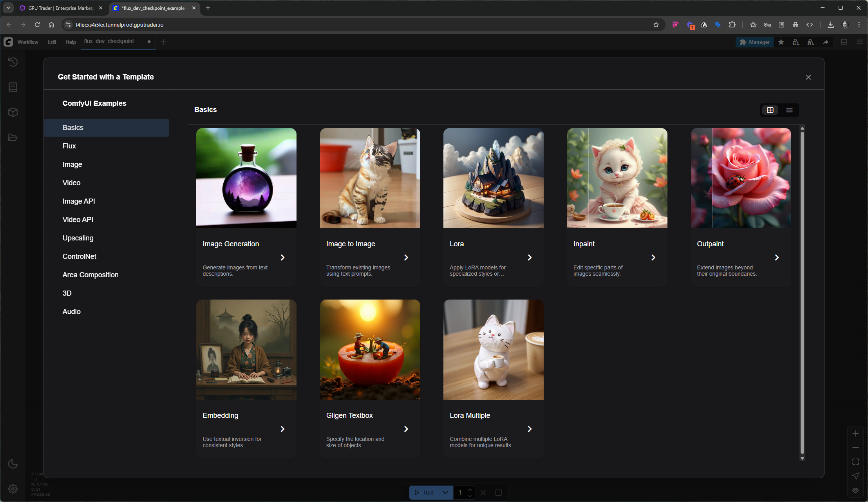Screen dimensions: 868x502
Task: Click the settings gear icon
Action: (x=13, y=489)
